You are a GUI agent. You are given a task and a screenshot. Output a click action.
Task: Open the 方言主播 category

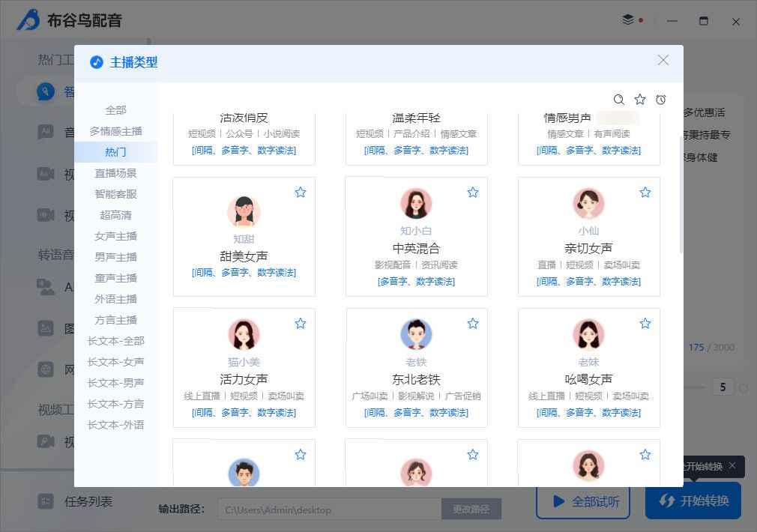[116, 320]
